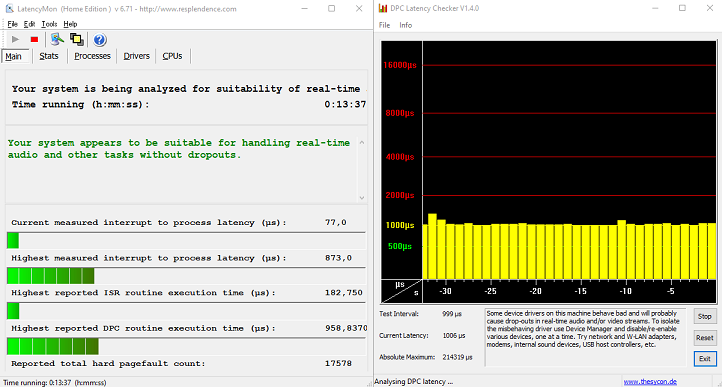Click the current interrupt latency bar
The image size is (722, 387).
tap(186, 240)
